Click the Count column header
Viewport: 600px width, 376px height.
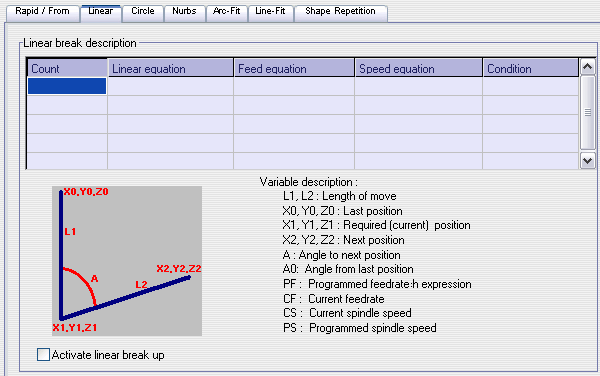[x=67, y=68]
